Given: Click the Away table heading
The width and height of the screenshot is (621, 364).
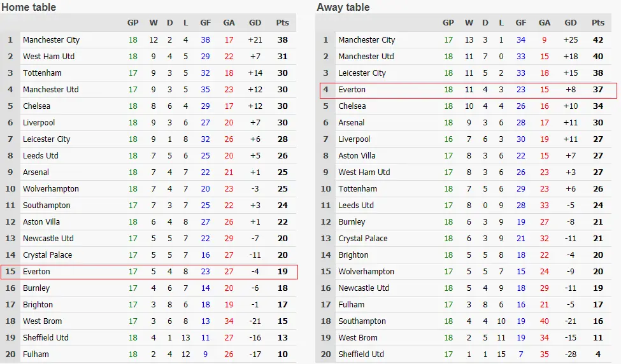Looking at the screenshot, I should pyautogui.click(x=343, y=8).
